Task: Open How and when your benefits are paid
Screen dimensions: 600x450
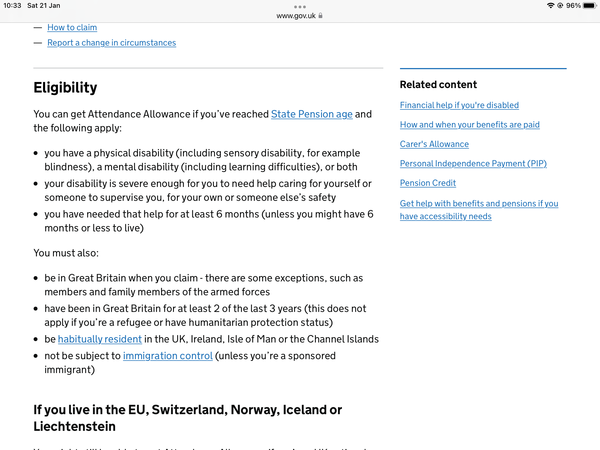Action: [x=469, y=125]
